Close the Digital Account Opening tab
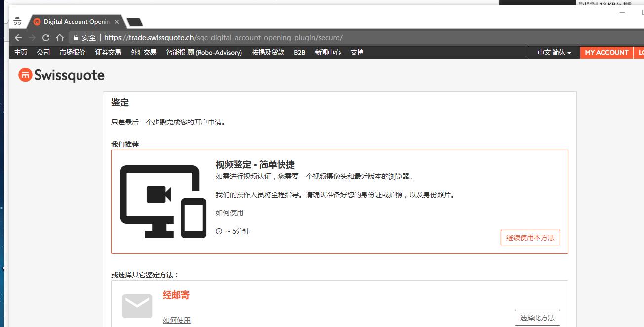 (117, 22)
